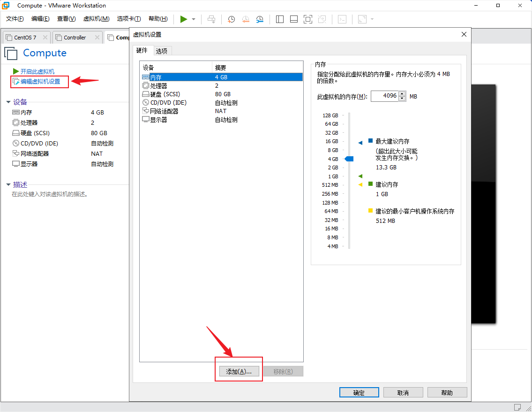Close the Controller tab
The height and width of the screenshot is (412, 532).
97,38
